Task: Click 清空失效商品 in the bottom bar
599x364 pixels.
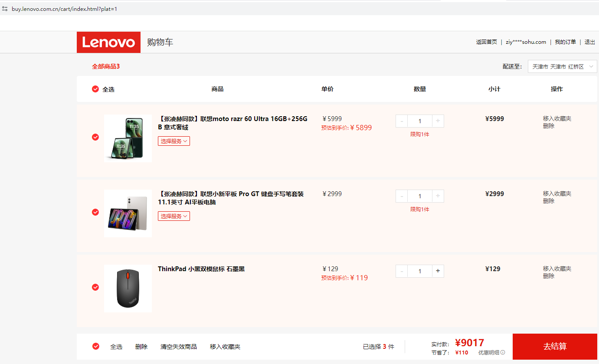Action: [178, 347]
